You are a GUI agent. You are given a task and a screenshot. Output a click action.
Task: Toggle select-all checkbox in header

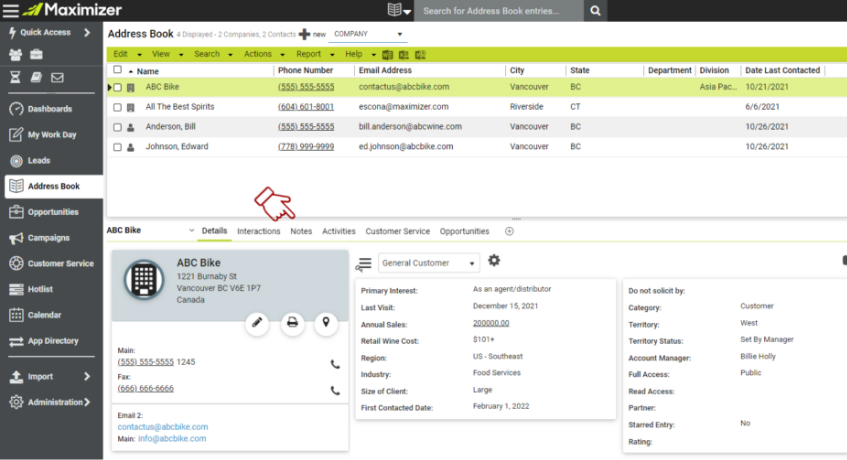tap(117, 70)
